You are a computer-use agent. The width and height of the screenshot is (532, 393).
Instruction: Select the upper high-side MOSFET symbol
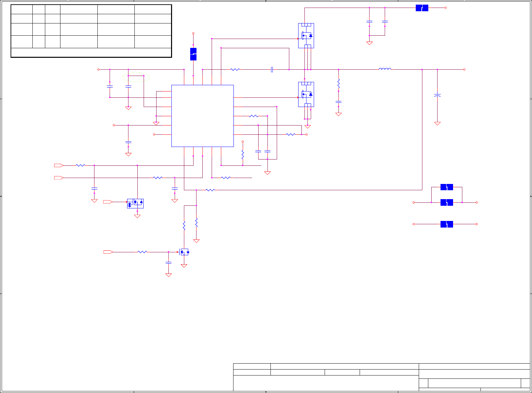pyautogui.click(x=306, y=36)
